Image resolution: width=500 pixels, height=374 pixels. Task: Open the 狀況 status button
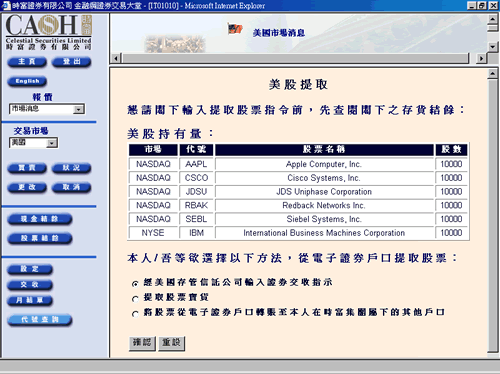pos(72,168)
